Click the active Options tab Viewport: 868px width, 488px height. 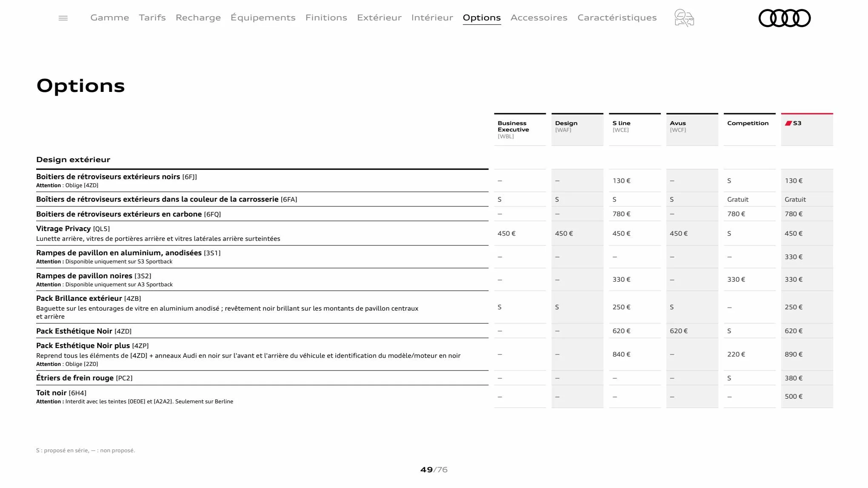click(482, 18)
